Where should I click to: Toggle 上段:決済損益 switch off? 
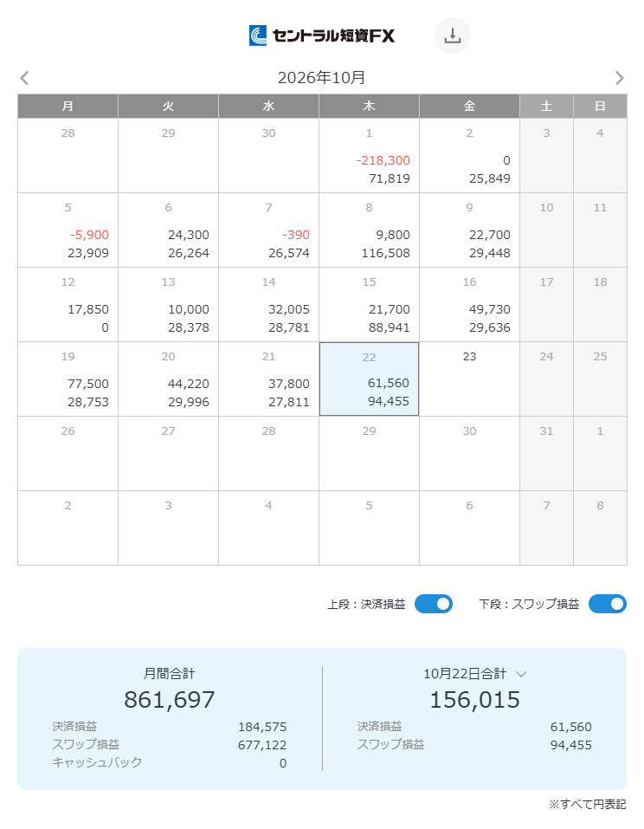[433, 604]
